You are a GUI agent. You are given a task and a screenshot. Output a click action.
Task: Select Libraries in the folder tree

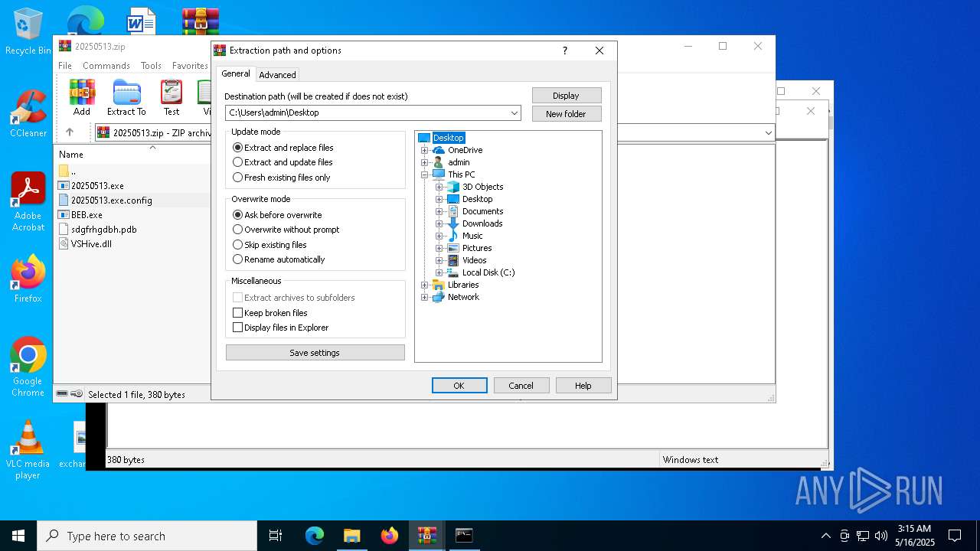[x=463, y=285]
